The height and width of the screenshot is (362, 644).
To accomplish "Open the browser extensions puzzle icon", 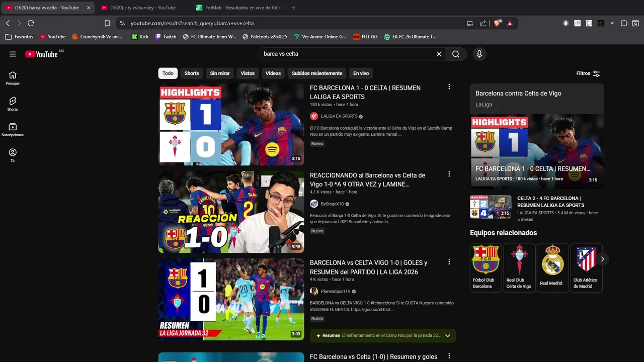I will click(x=624, y=23).
